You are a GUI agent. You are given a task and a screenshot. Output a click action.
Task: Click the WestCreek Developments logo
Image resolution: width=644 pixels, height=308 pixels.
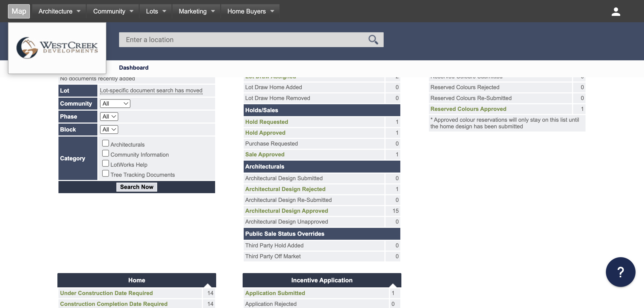pos(57,48)
